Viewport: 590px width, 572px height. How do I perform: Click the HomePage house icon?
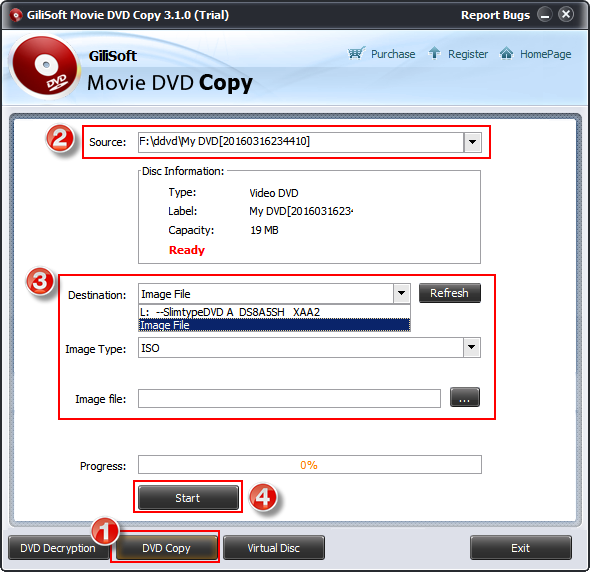pyautogui.click(x=506, y=53)
